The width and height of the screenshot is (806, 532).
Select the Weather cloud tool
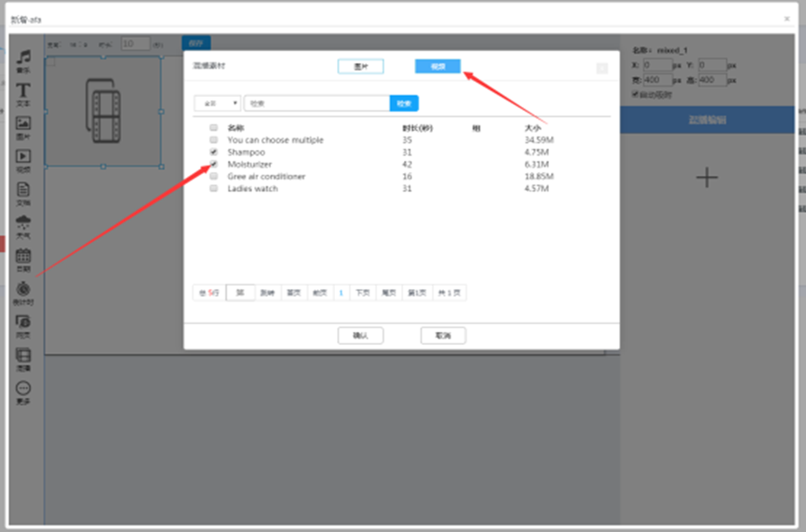pyautogui.click(x=23, y=223)
